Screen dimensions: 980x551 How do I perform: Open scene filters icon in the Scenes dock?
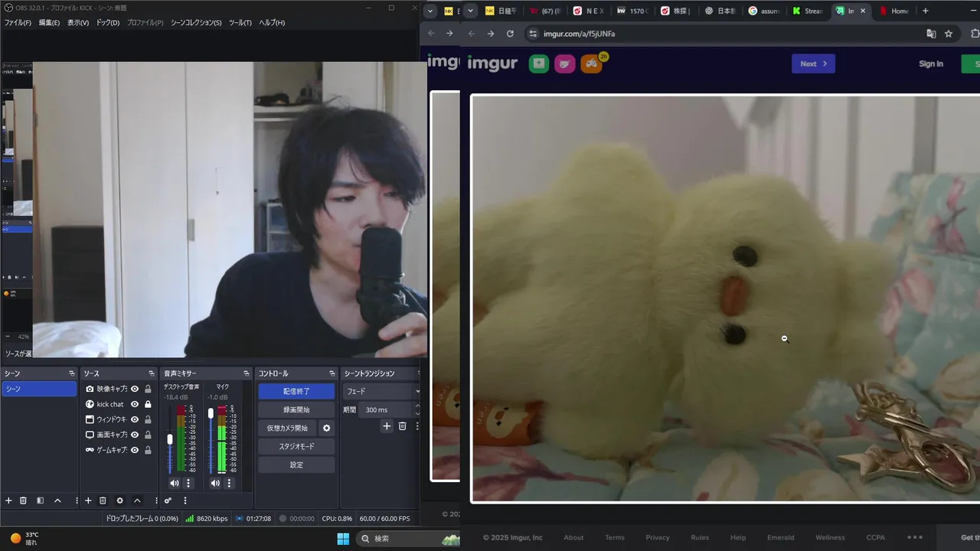40,500
